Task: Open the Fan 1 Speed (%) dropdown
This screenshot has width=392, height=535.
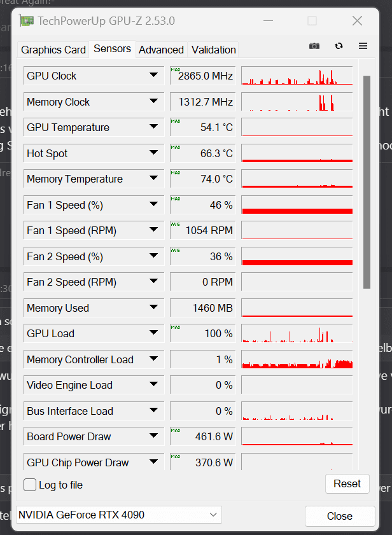Action: click(153, 204)
